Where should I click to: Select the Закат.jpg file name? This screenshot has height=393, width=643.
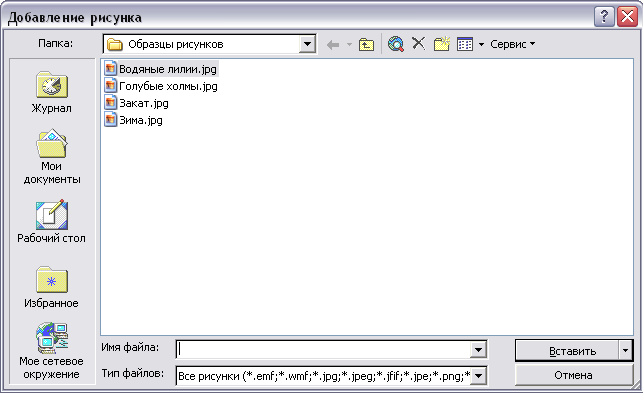point(144,103)
